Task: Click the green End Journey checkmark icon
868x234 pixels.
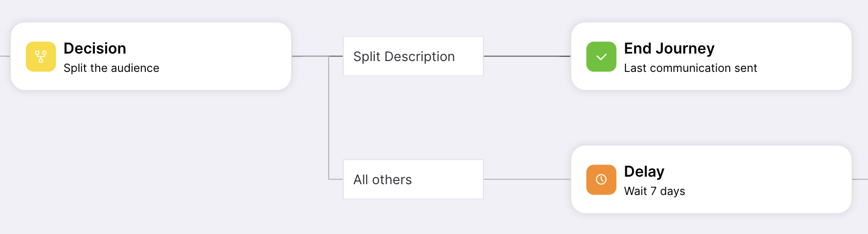Action: [x=601, y=56]
